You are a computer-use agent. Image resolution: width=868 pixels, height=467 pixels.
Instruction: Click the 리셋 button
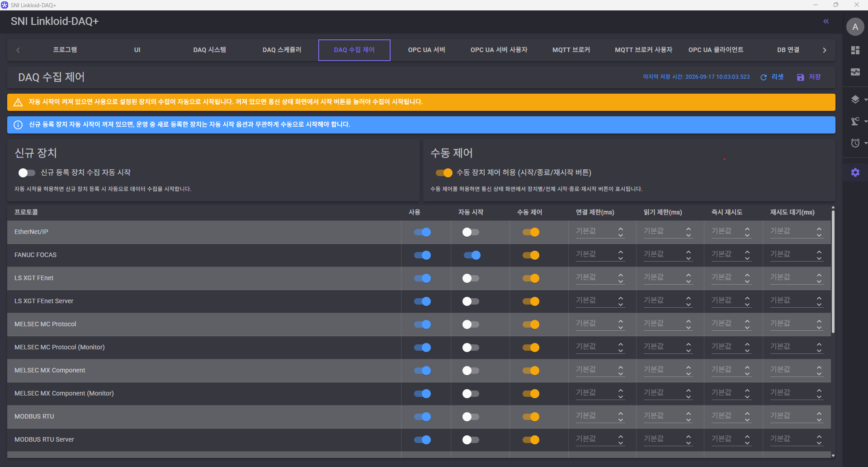pyautogui.click(x=772, y=77)
